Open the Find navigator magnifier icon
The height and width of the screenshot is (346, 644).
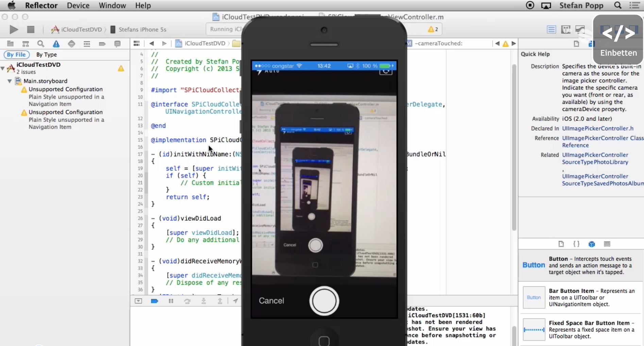pos(41,43)
